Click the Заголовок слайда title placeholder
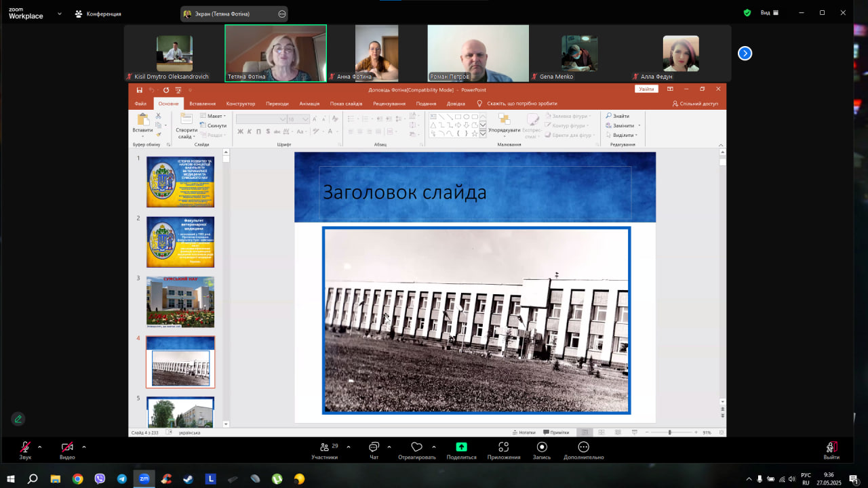The height and width of the screenshot is (488, 868). click(475, 192)
